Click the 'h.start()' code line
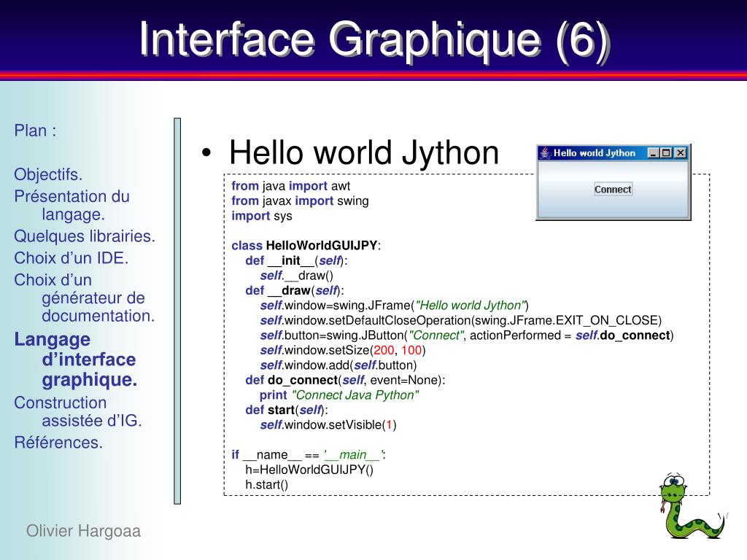Screen dimensions: 747x560 pyautogui.click(x=267, y=484)
